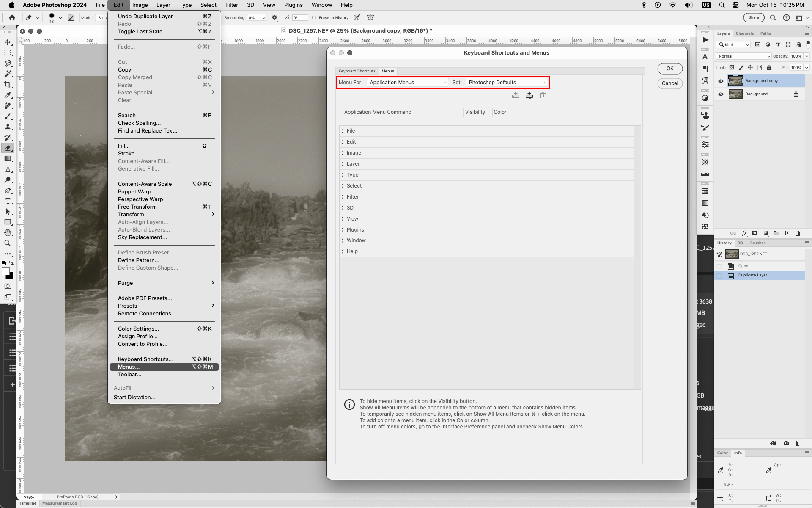Switch to the Channels tab
Viewport: 812px width, 508px height.
coord(744,33)
